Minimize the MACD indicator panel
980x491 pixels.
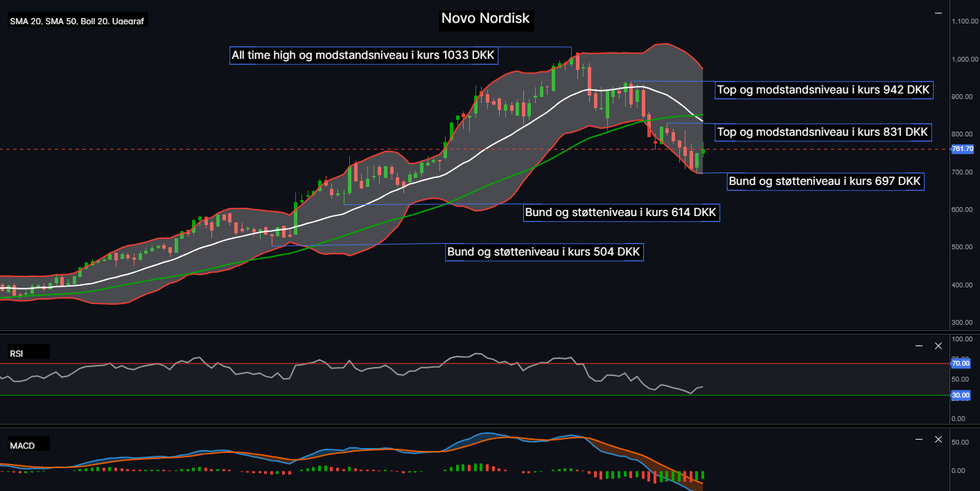pyautogui.click(x=919, y=439)
